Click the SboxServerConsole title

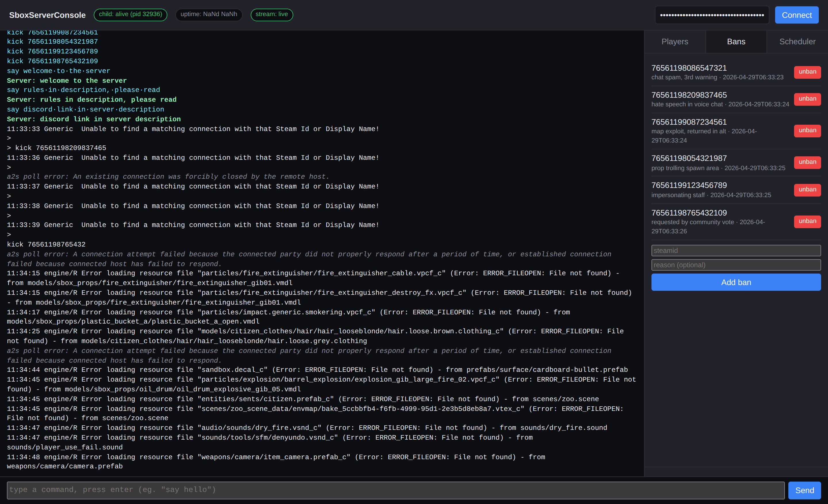(x=47, y=15)
